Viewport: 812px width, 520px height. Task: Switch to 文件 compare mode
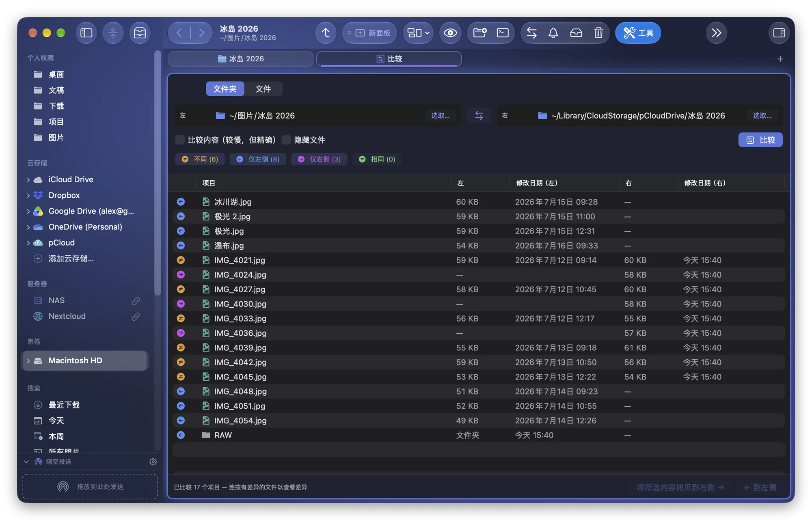(x=263, y=89)
